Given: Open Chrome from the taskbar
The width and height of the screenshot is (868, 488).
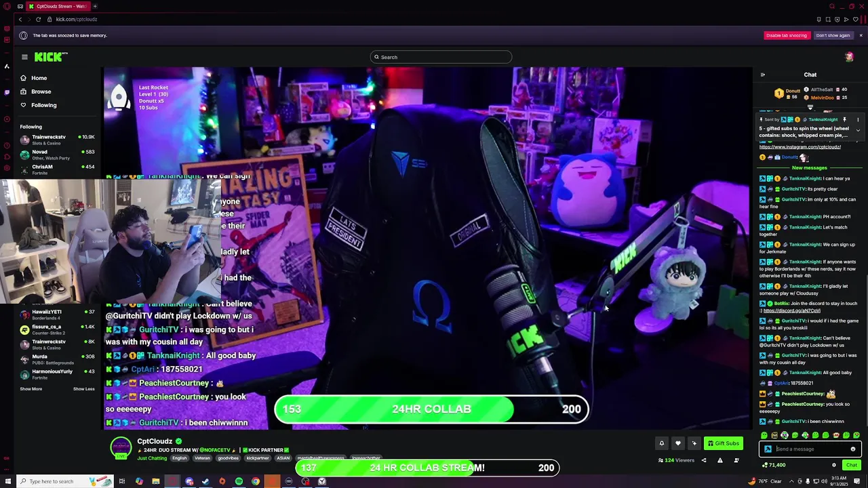Looking at the screenshot, I should pos(256,481).
